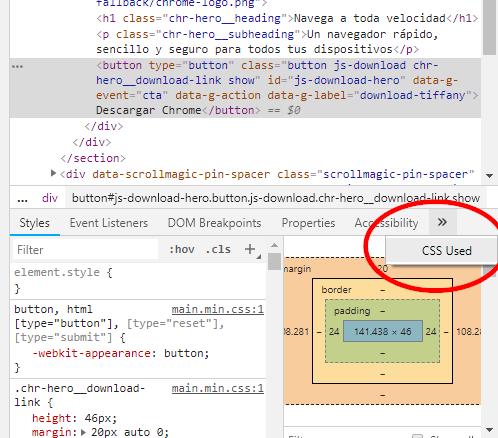Click the padding label in box model

click(x=352, y=311)
